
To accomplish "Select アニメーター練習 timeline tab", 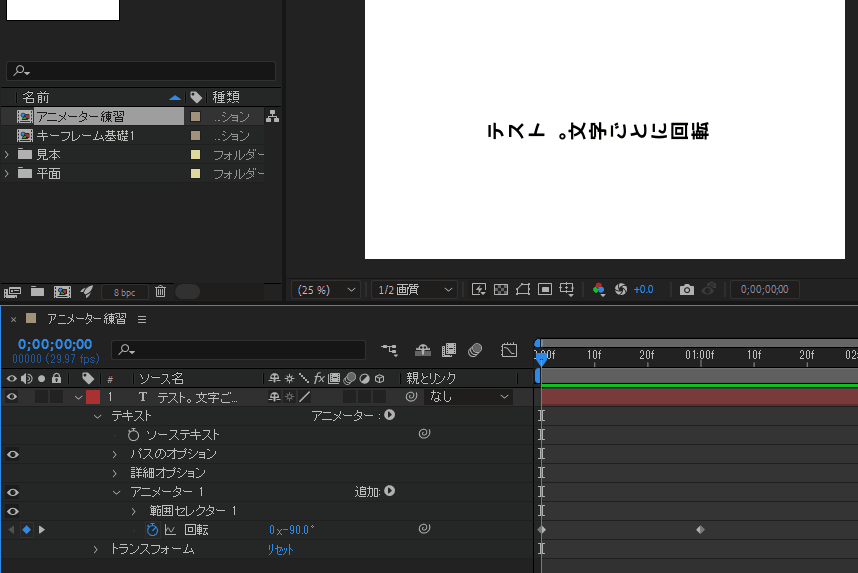I will 86,319.
